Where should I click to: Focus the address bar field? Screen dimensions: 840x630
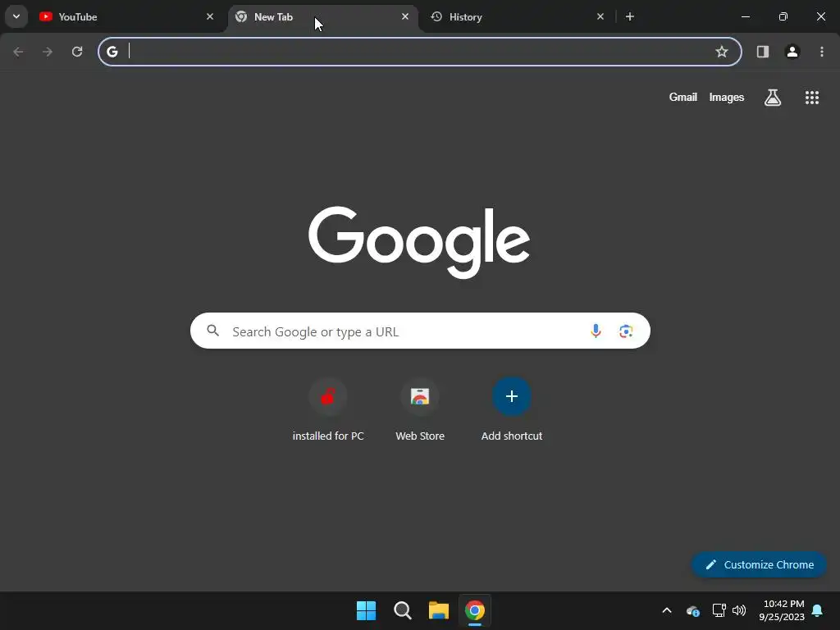tap(419, 52)
